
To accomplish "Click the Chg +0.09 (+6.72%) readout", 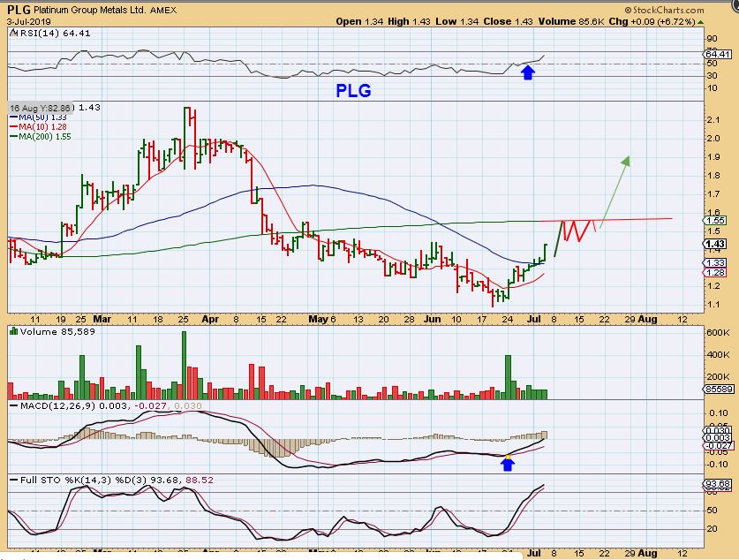I will [x=652, y=22].
